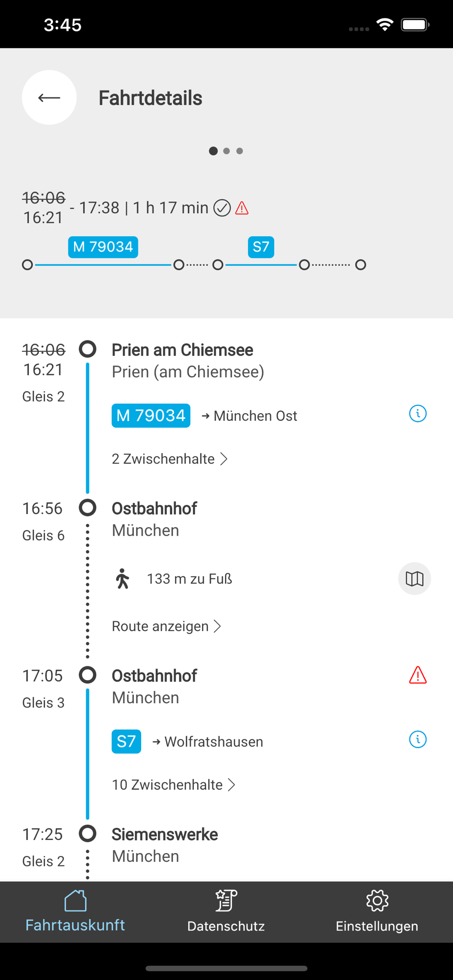Switch to the Datenschutz tab
Viewport: 453px width, 980px height.
pyautogui.click(x=226, y=911)
